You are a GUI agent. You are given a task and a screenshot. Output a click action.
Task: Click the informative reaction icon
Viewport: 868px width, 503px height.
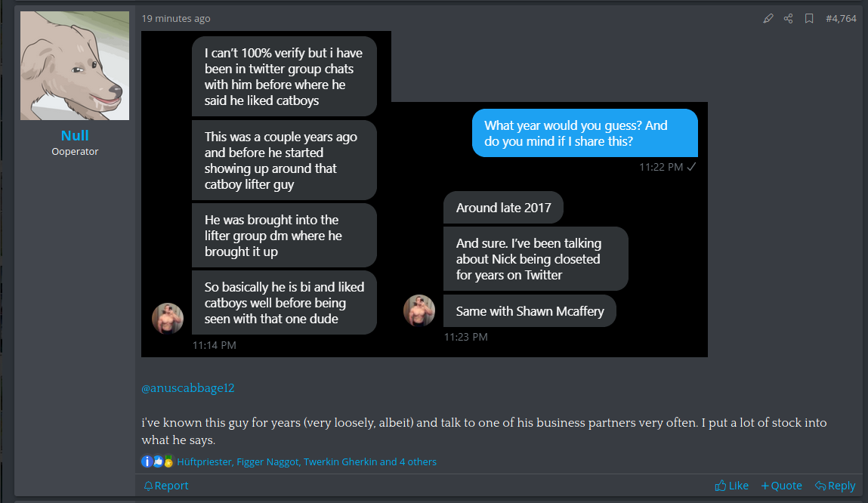pos(147,461)
